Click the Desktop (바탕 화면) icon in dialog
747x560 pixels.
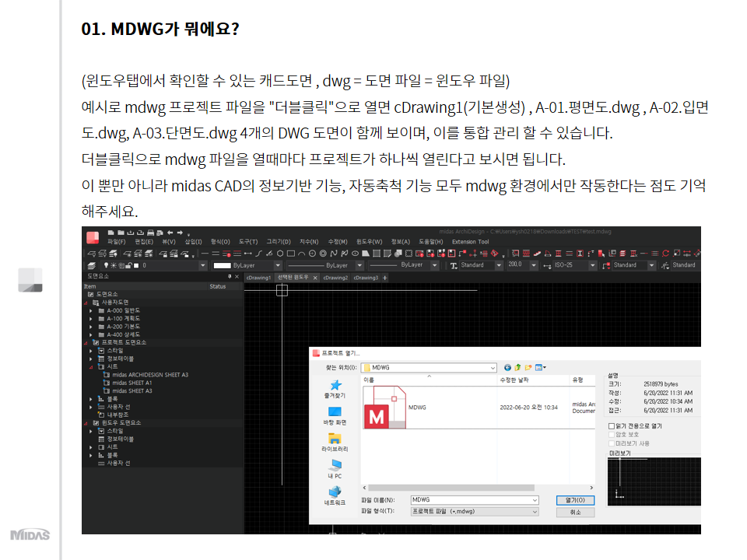[x=335, y=411]
